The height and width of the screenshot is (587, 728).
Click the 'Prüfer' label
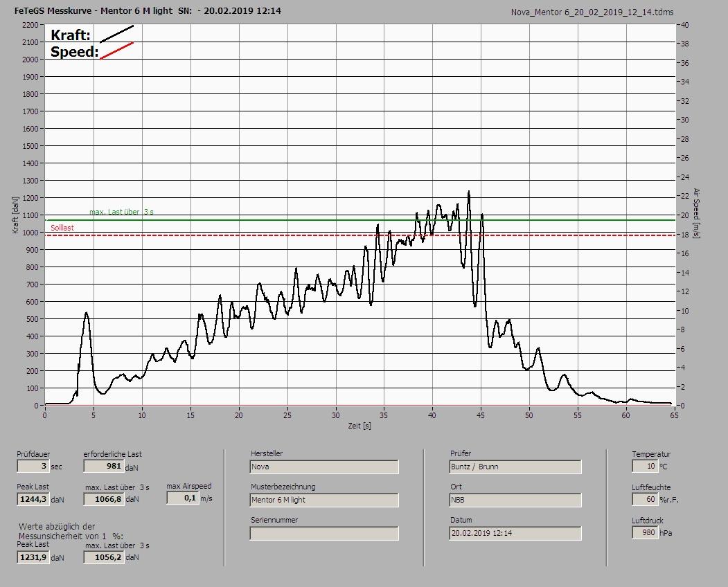(x=461, y=453)
